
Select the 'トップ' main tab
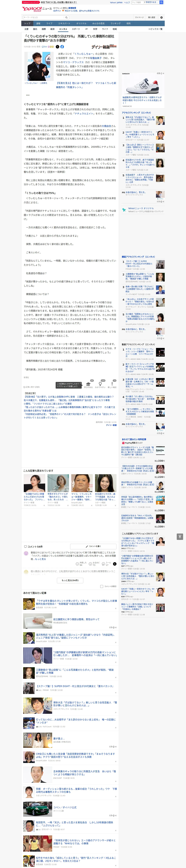click(27, 24)
